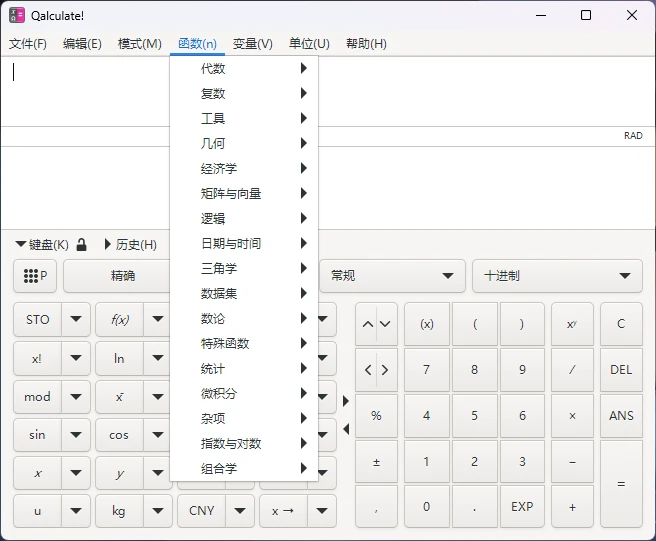The height and width of the screenshot is (541, 656).
Task: Open the 编辑(E) menu
Action: click(x=82, y=44)
